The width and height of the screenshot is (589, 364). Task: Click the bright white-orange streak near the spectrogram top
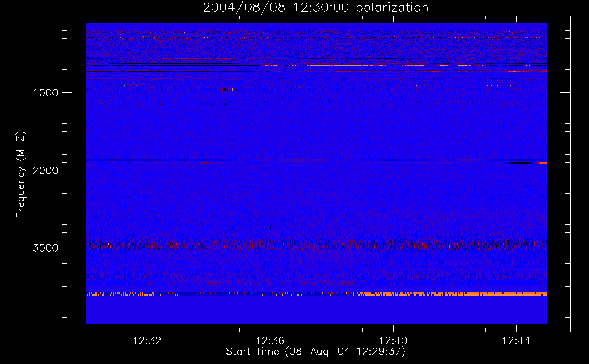tap(364, 66)
